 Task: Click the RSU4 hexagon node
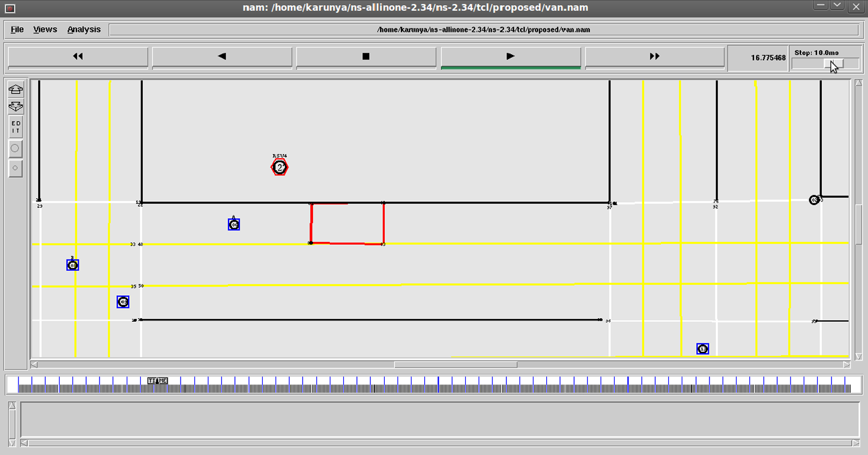[x=279, y=168]
